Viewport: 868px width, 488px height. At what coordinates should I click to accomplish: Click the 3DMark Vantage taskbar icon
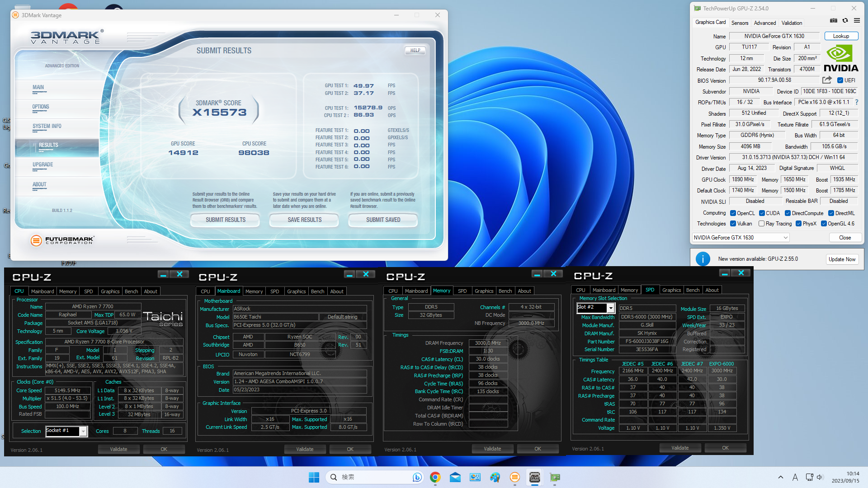515,477
